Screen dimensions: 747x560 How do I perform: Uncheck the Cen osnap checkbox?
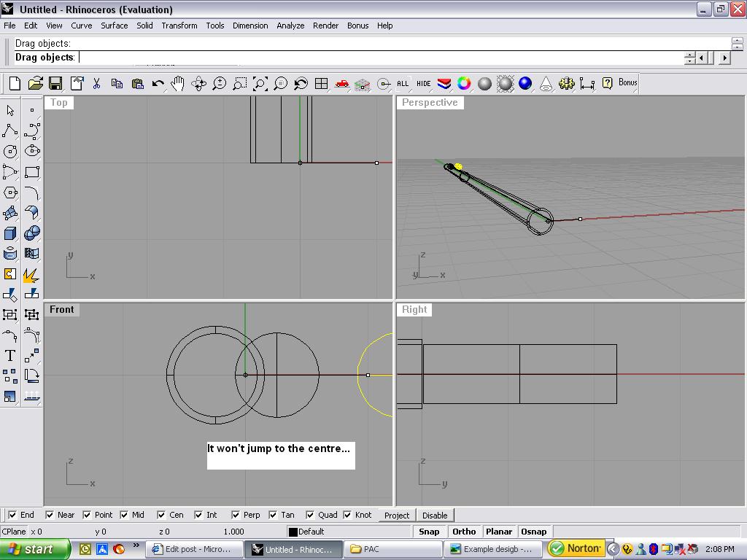161,515
